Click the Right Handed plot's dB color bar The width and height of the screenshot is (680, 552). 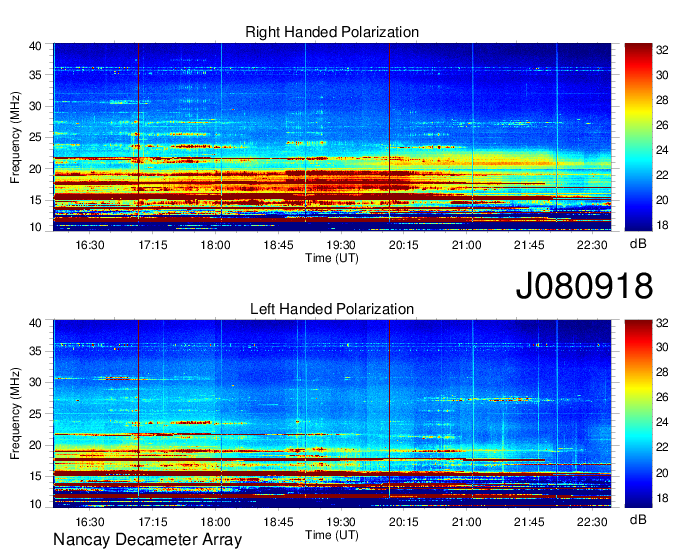[638, 137]
